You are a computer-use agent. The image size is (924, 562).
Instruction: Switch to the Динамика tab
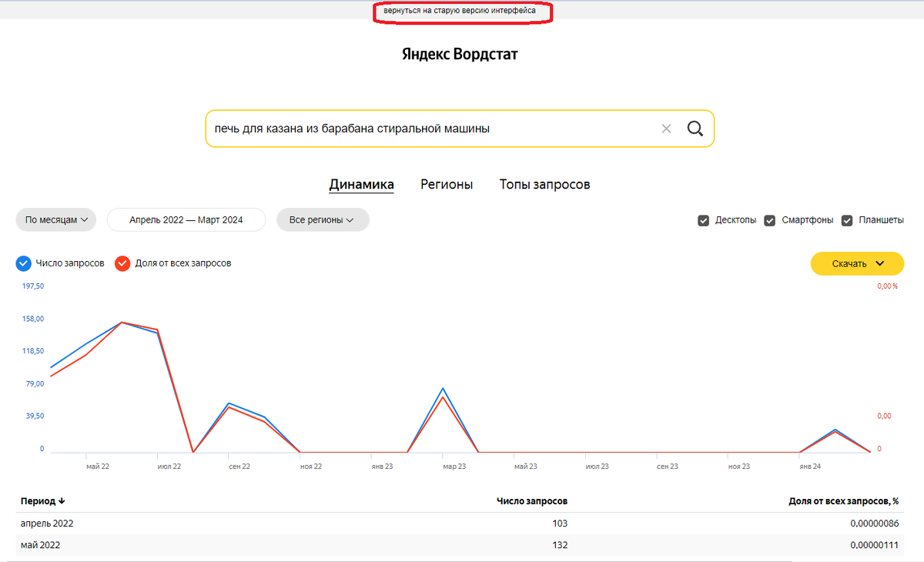362,185
